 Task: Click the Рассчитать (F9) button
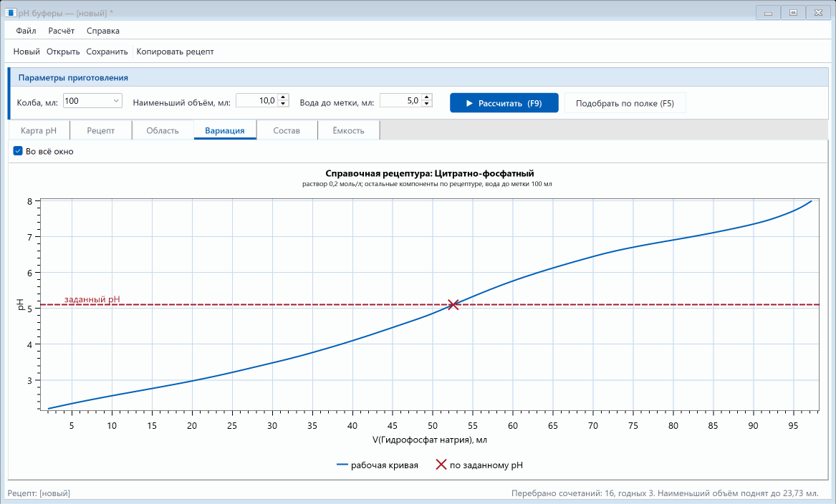[504, 103]
